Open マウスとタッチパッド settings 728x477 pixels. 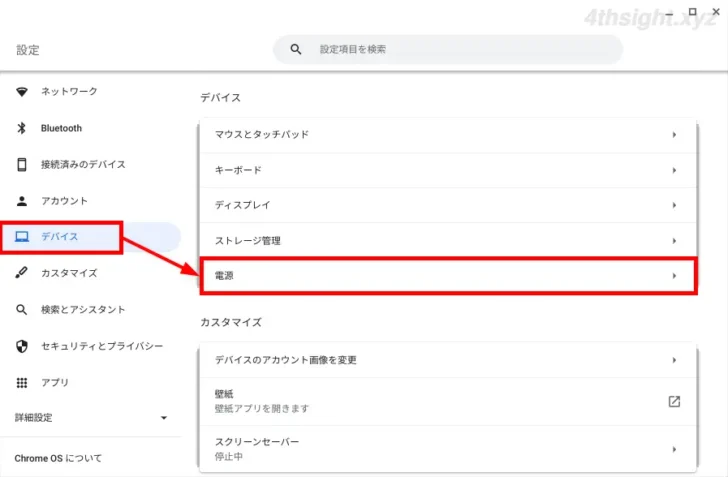pyautogui.click(x=448, y=135)
